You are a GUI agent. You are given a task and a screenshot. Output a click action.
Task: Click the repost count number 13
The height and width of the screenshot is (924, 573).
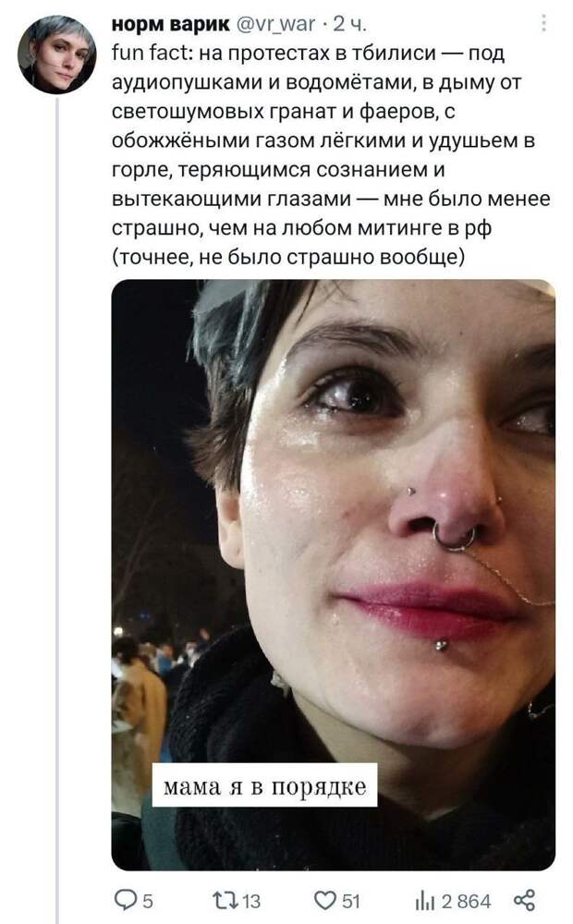251,901
